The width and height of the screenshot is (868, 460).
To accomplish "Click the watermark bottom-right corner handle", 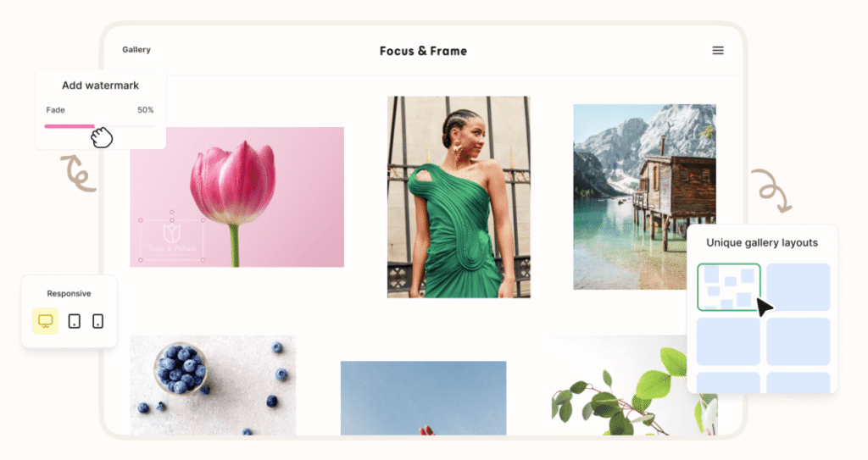I will pyautogui.click(x=203, y=259).
